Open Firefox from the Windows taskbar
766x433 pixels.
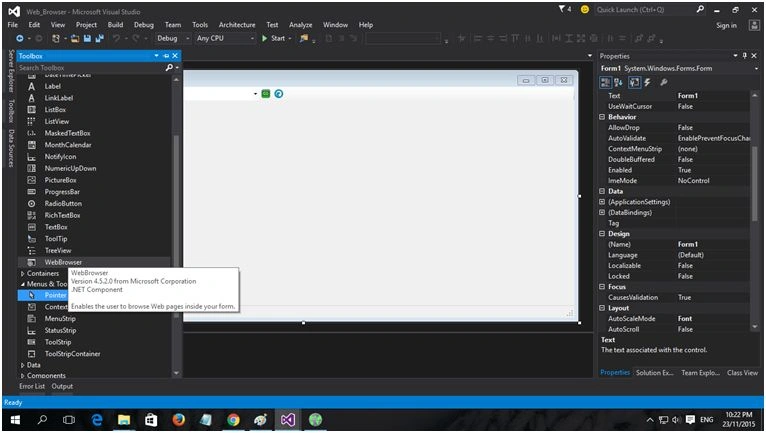[179, 420]
